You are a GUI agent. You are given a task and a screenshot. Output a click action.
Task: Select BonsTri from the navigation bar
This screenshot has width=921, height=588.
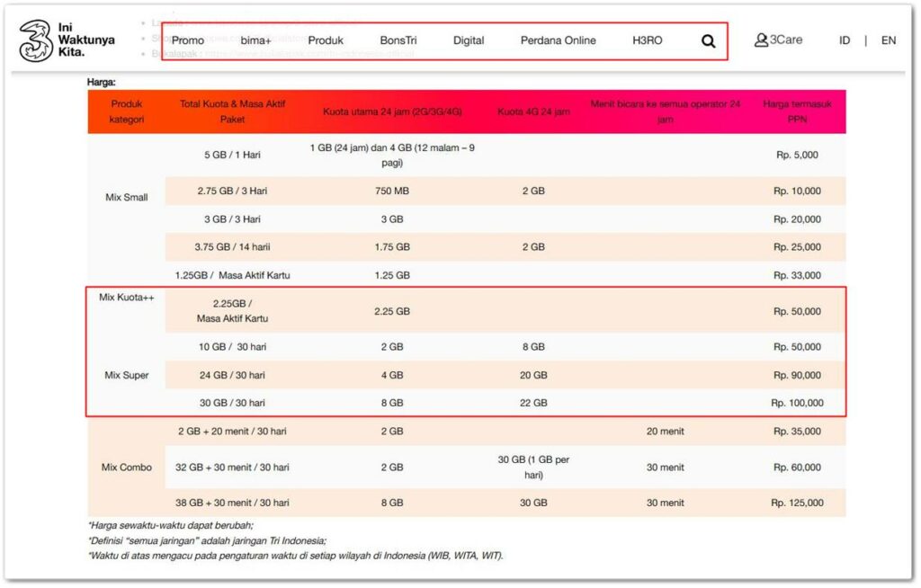click(398, 40)
